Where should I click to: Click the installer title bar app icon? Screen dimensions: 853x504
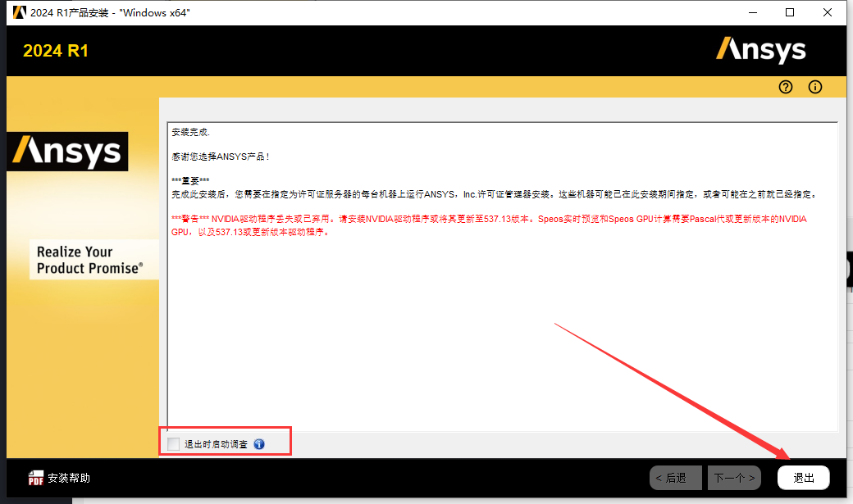point(20,12)
